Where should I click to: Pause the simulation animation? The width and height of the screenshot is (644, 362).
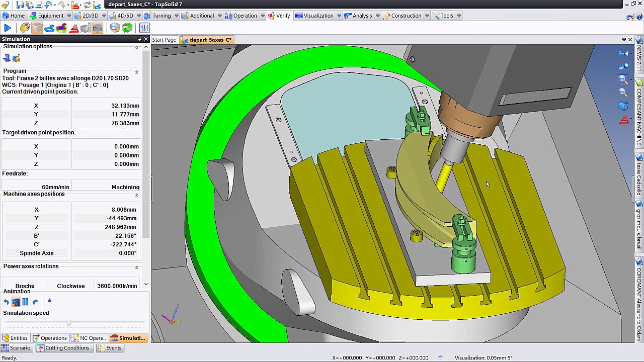[x=25, y=302]
